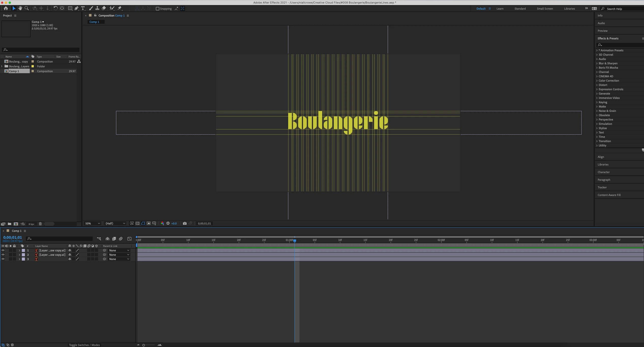
Task: Hide layer 1 with eye icon
Action: point(3,250)
